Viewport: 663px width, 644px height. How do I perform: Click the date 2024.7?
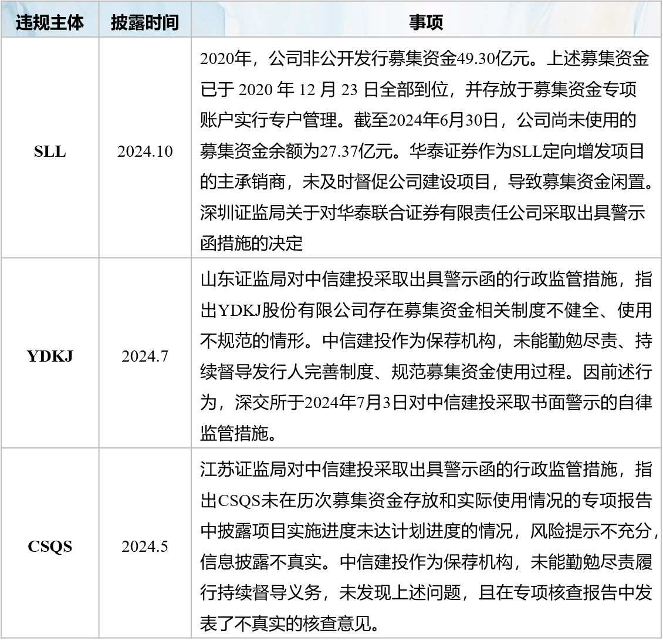(145, 356)
